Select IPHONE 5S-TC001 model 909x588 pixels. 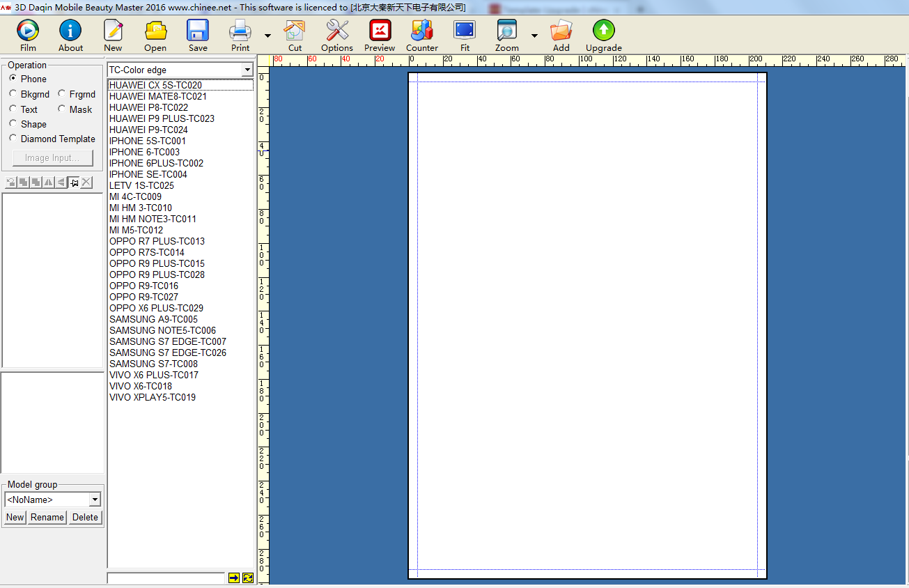pyautogui.click(x=180, y=141)
